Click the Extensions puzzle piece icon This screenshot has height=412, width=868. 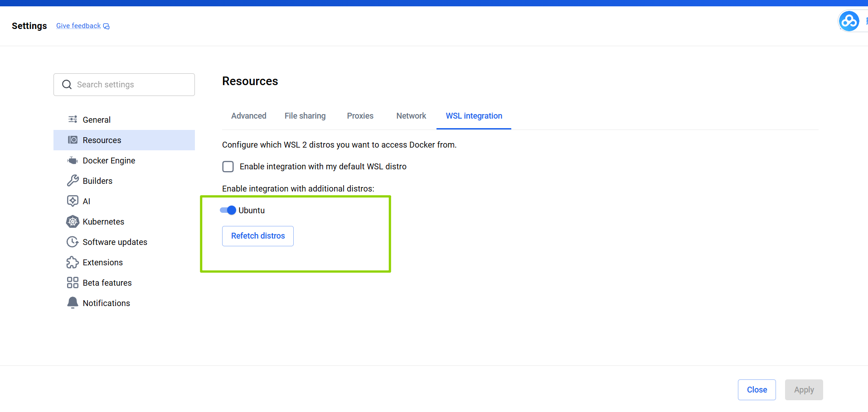(73, 262)
